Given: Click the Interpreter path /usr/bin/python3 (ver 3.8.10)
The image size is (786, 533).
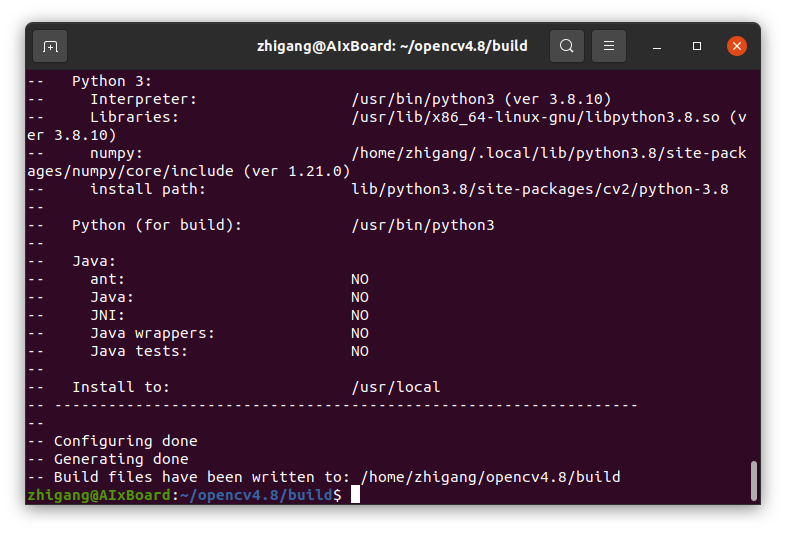Looking at the screenshot, I should pos(480,99).
